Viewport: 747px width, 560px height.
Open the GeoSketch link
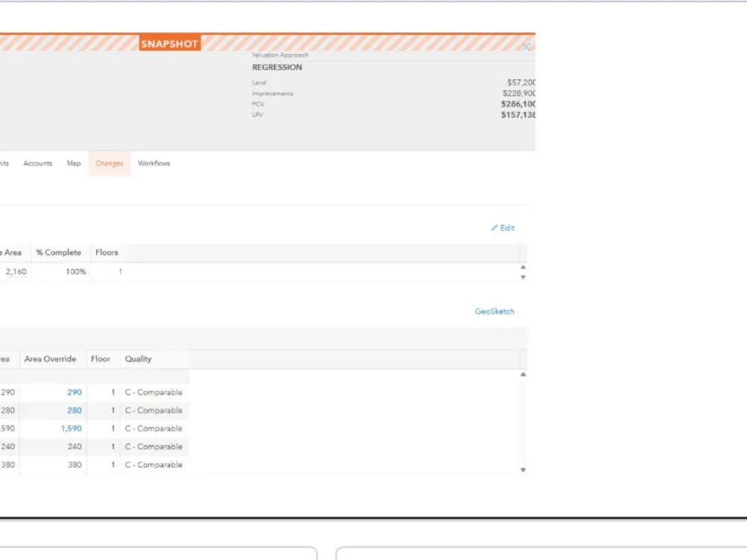click(495, 311)
